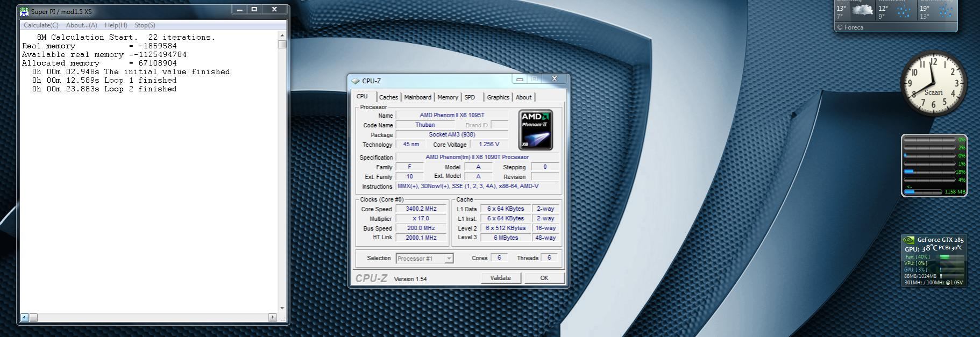Close the Super PI window
Viewport: 980px width, 337px height.
(274, 9)
